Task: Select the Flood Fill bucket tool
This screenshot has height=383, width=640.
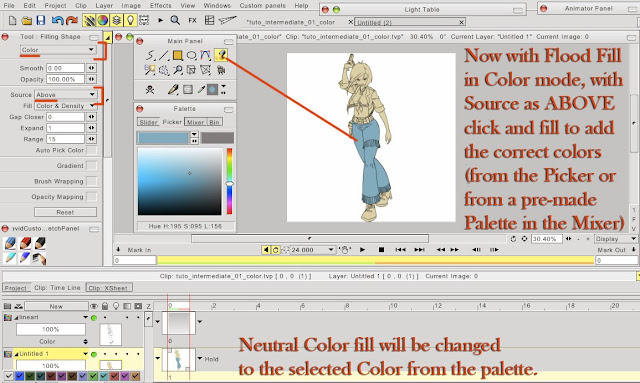Action: [221, 55]
